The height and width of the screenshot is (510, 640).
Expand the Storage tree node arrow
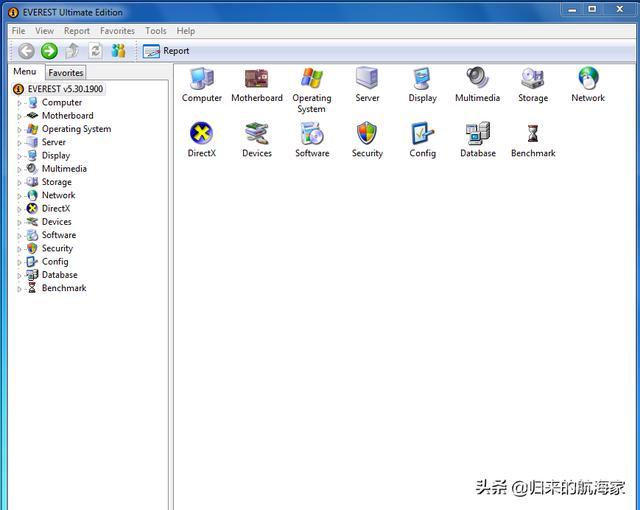coord(19,183)
